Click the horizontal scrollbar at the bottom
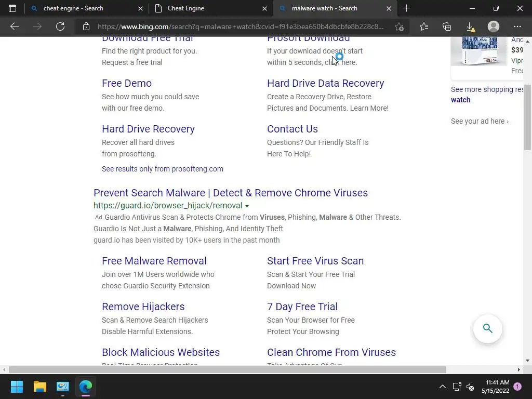 coord(228,369)
